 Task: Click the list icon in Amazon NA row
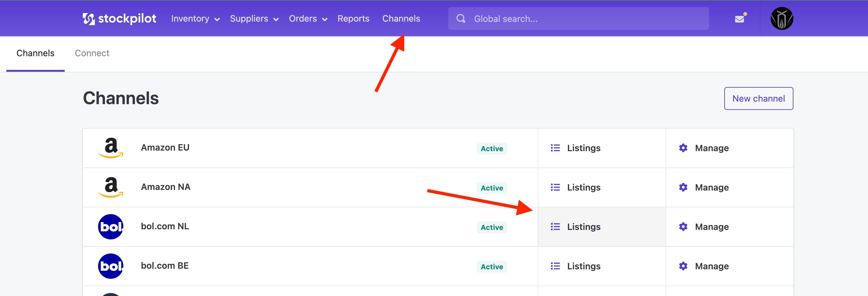point(555,187)
